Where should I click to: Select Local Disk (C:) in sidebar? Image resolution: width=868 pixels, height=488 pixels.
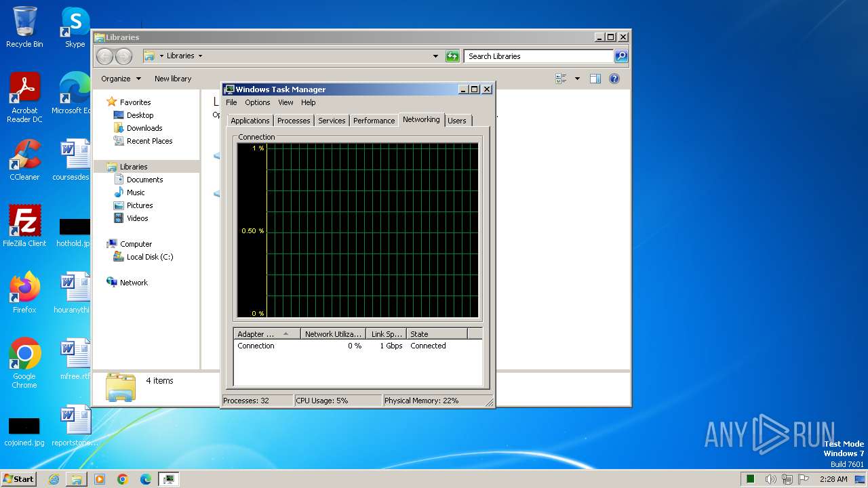(150, 257)
